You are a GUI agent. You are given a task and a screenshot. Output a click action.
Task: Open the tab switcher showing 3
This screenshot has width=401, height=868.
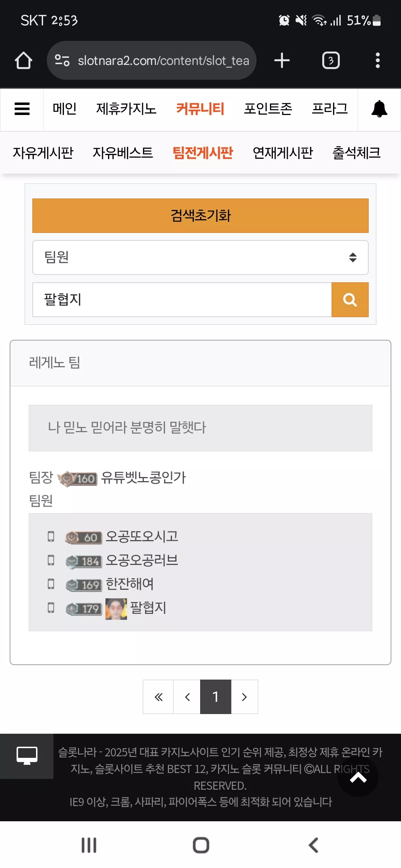click(x=331, y=60)
